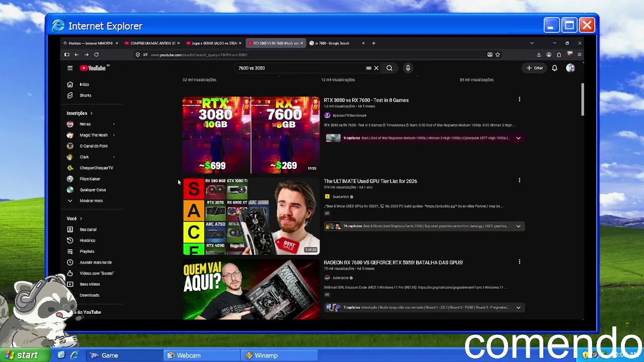This screenshot has height=362, width=644.
Task: Play the RTX 3080 vs RX 7600 thumbnail
Action: click(251, 135)
